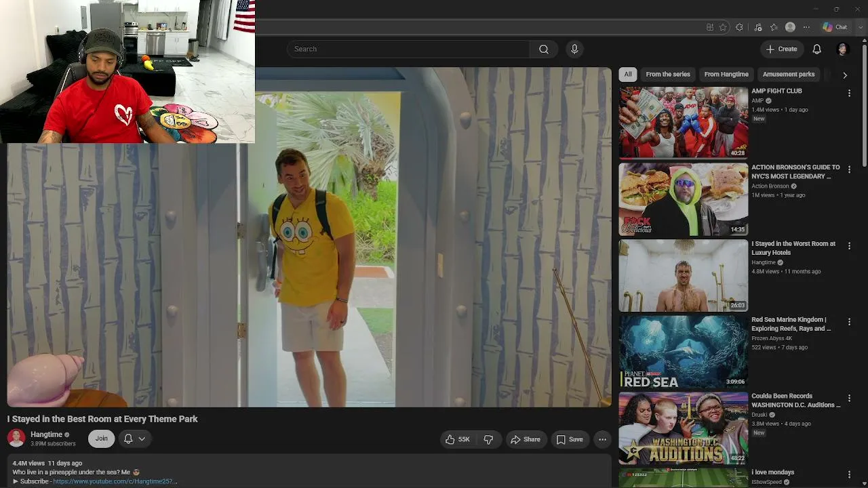The height and width of the screenshot is (488, 868).
Task: Open the Hangtime channel name link
Action: coord(46,434)
